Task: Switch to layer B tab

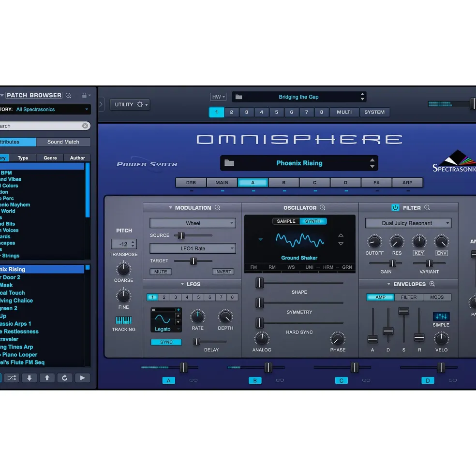Action: 283,183
